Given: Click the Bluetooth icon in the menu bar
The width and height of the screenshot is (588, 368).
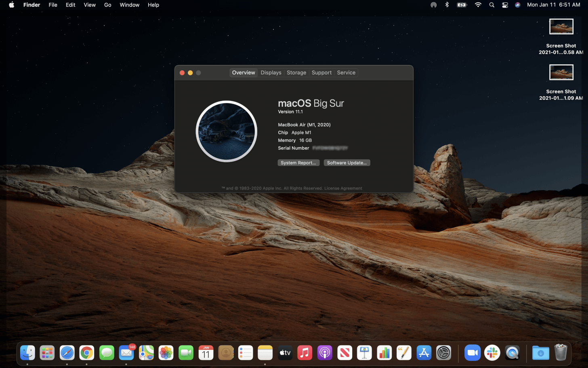Looking at the screenshot, I should 447,5.
